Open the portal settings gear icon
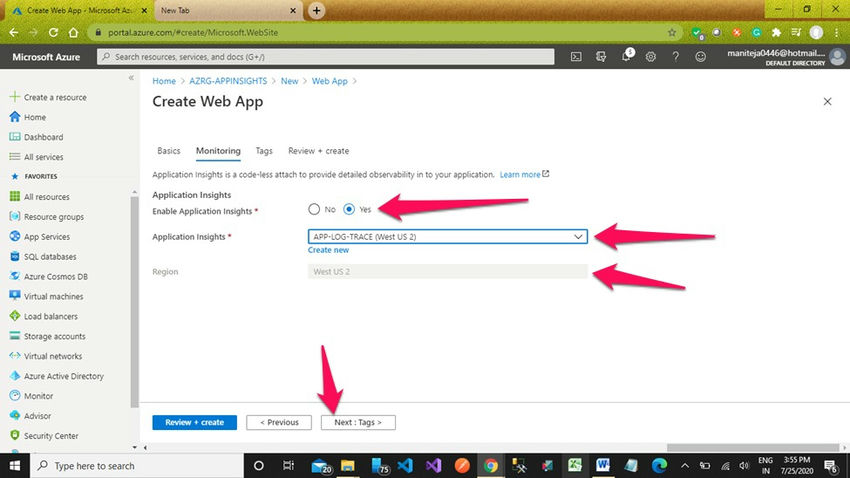This screenshot has height=478, width=850. pyautogui.click(x=651, y=56)
